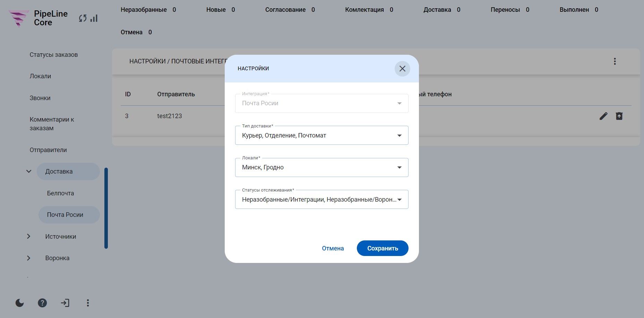
Task: Collapse the Доставка section chevron
Action: [29, 171]
